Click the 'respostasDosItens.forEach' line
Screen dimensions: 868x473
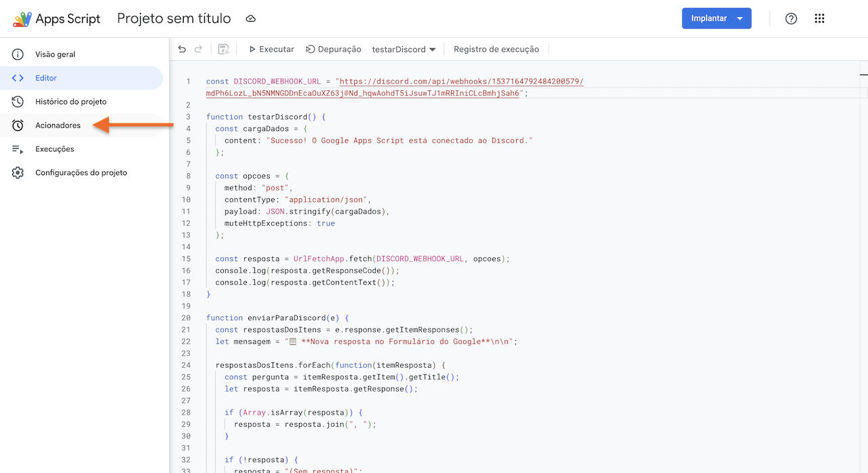330,365
